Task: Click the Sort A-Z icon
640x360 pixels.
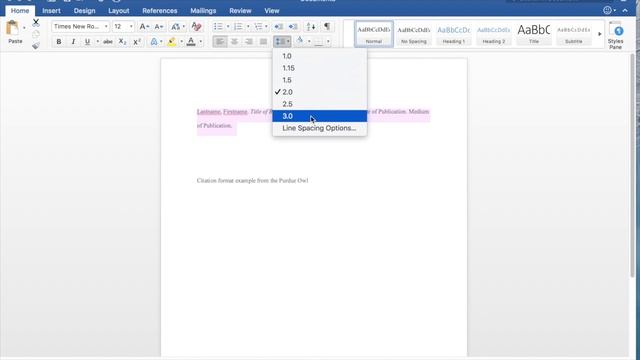Action: [311, 27]
